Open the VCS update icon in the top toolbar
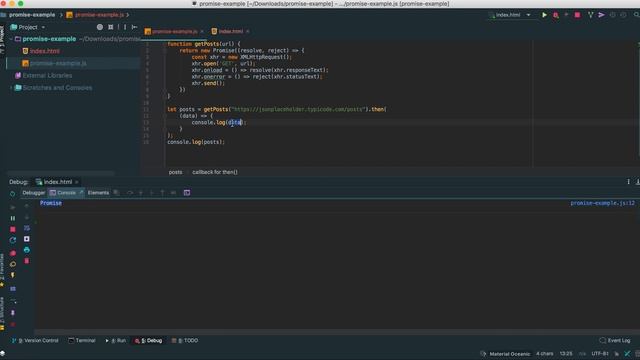This screenshot has width=640, height=360. [590, 15]
